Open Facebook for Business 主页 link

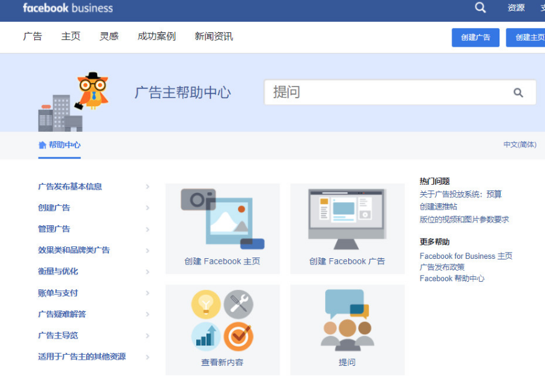click(x=466, y=256)
